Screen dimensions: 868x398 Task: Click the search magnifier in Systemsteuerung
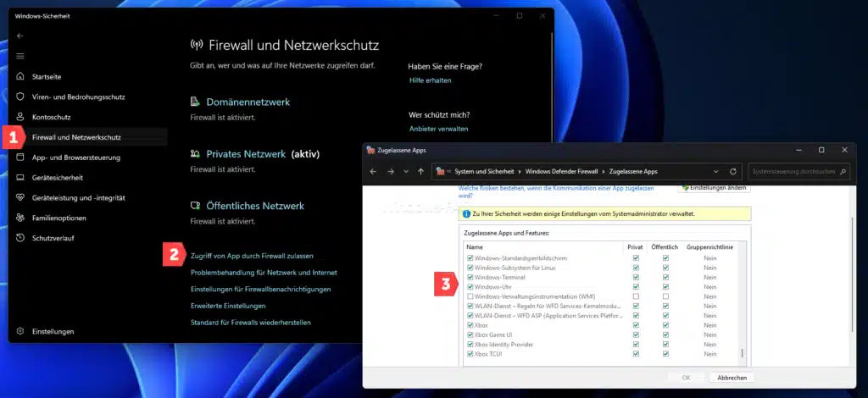tap(843, 171)
